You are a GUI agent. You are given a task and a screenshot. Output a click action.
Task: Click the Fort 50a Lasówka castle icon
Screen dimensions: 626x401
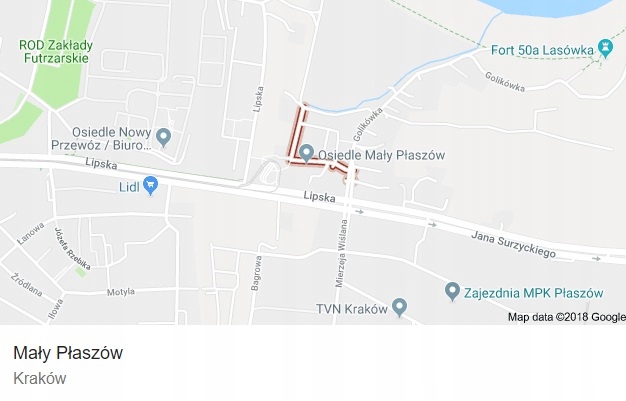605,49
